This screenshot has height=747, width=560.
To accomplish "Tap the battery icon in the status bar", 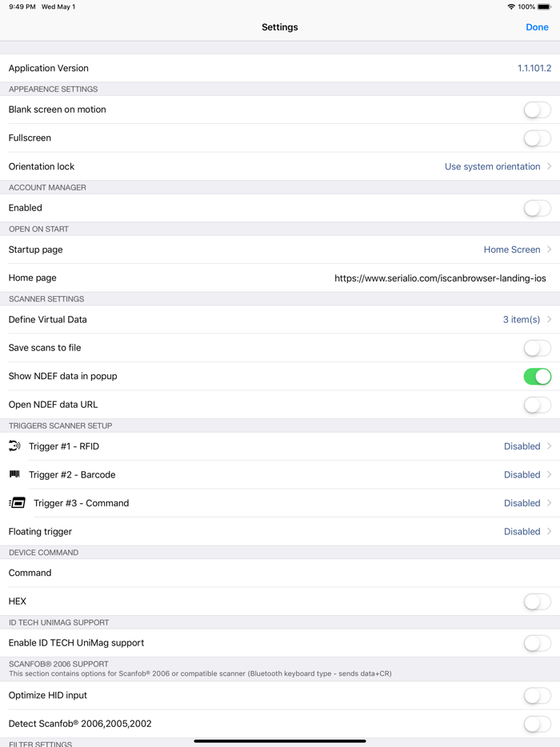I will coord(546,6).
